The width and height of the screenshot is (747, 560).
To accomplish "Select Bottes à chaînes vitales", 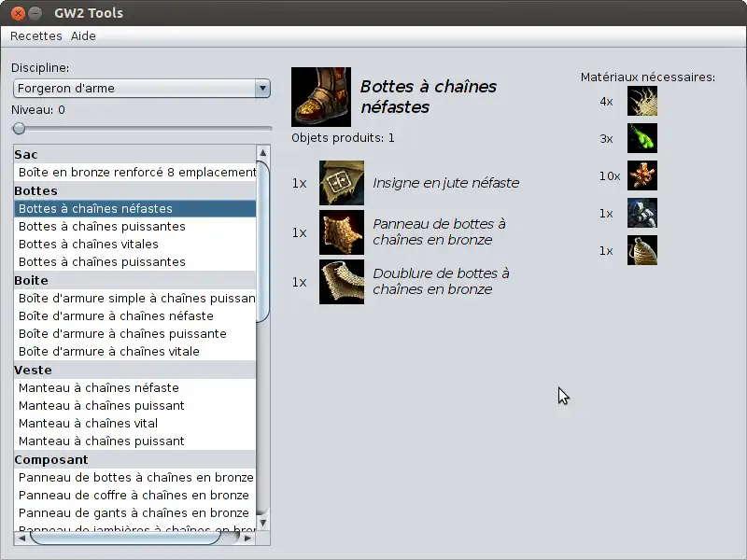I will click(134, 244).
